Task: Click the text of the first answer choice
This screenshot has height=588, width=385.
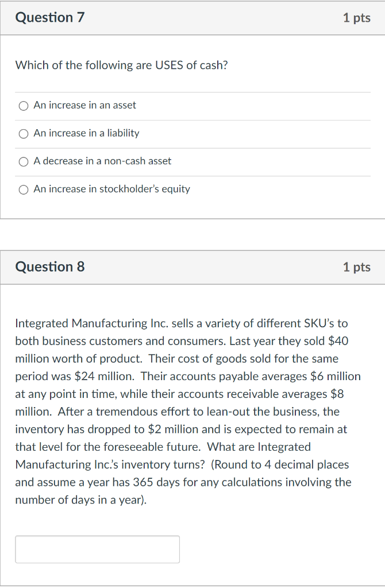Action: (84, 105)
